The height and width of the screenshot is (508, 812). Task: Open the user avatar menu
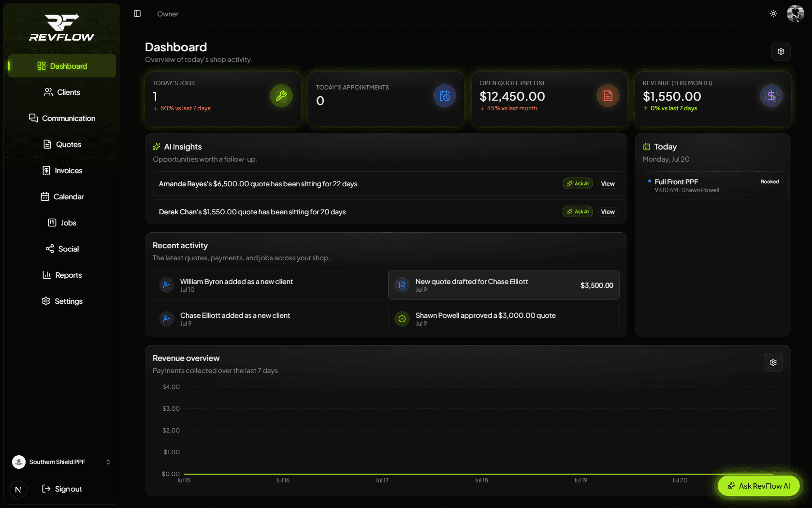click(796, 14)
